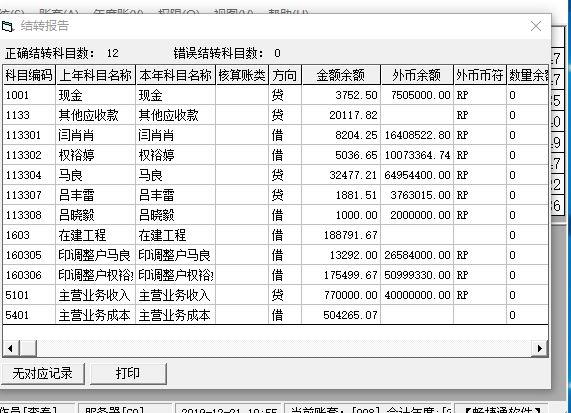
Task: Click the horizontal scrollbar thumb
Action: [x=28, y=348]
